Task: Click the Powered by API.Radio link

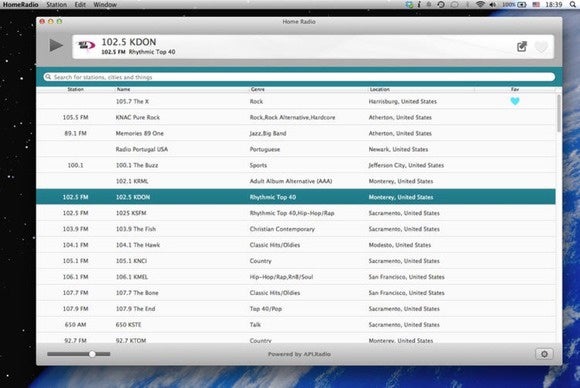Action: point(299,354)
